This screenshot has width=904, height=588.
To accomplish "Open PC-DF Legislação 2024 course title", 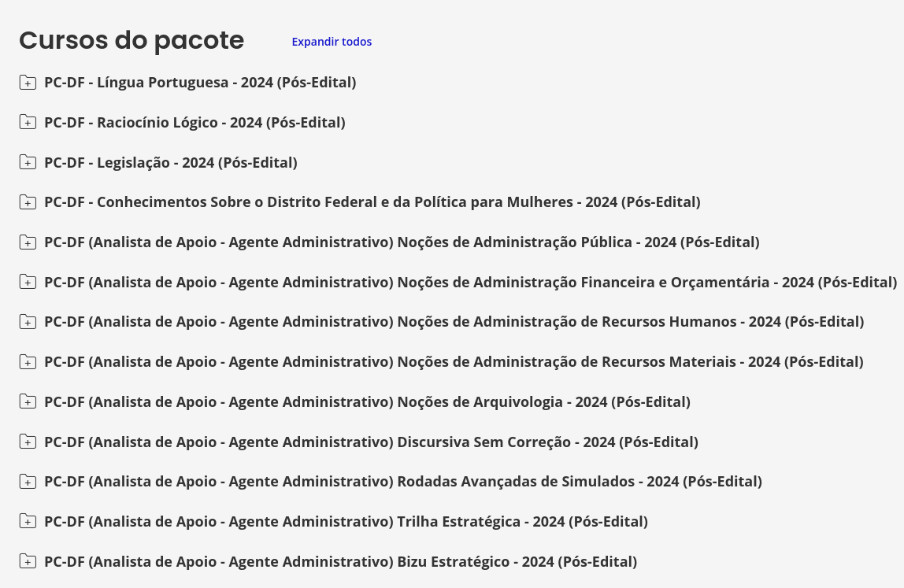I will [x=171, y=163].
